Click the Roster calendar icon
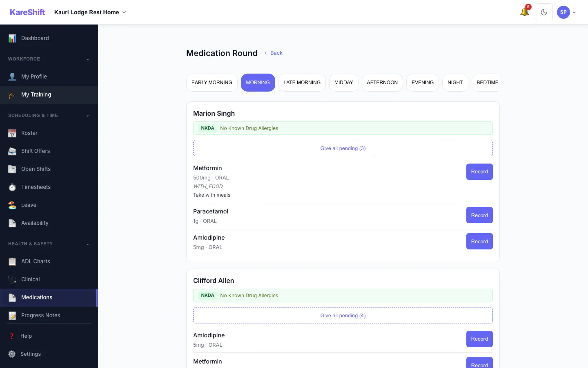Image resolution: width=588 pixels, height=368 pixels. [12, 133]
